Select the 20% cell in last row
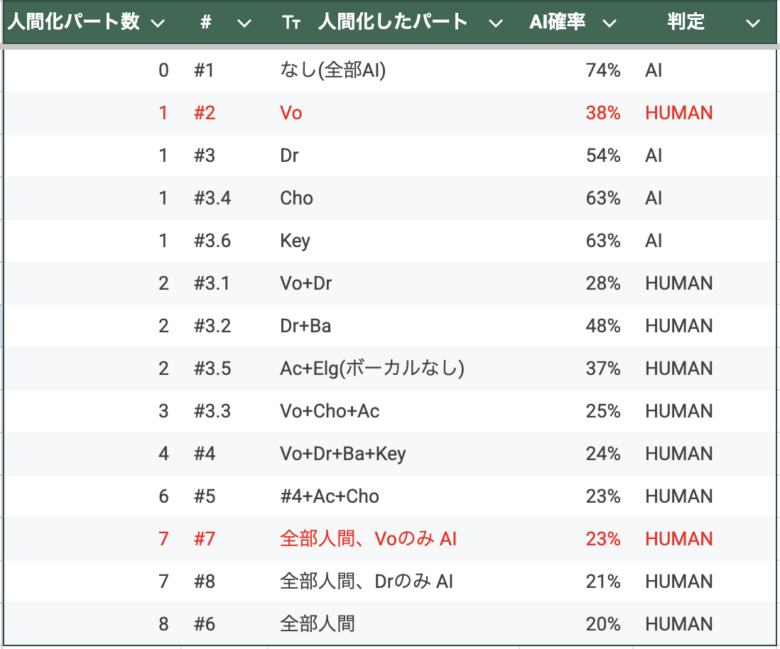Screen dimensions: 780x649 point(603,624)
